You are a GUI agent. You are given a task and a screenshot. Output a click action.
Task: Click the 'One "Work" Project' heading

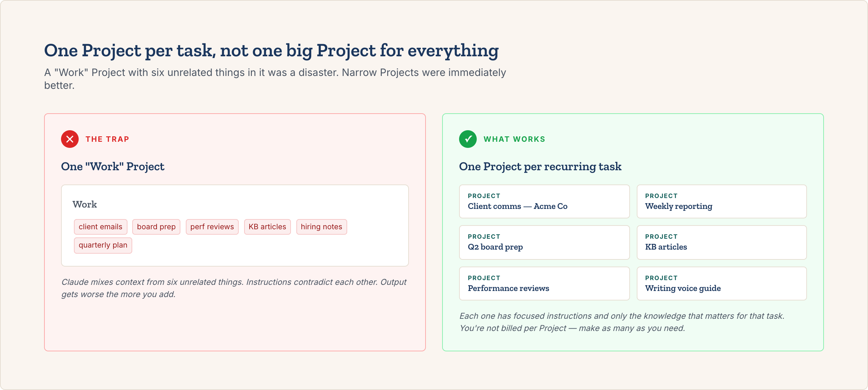click(113, 167)
